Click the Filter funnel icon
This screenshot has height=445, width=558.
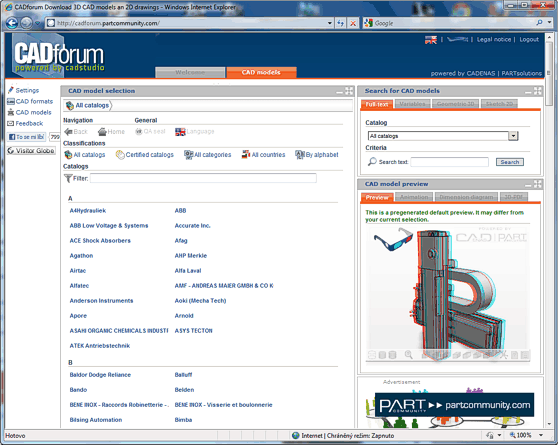click(68, 178)
